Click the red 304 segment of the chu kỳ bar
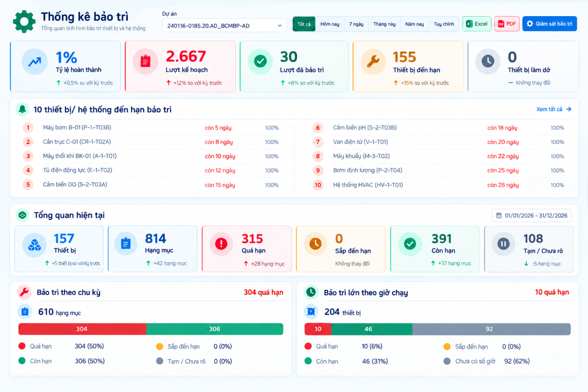The height and width of the screenshot is (392, 588). pyautogui.click(x=82, y=329)
